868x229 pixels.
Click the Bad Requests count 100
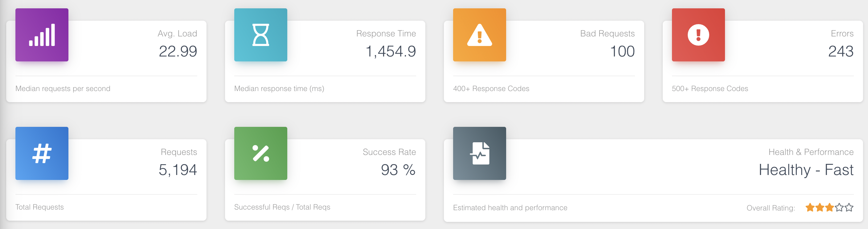tap(622, 51)
